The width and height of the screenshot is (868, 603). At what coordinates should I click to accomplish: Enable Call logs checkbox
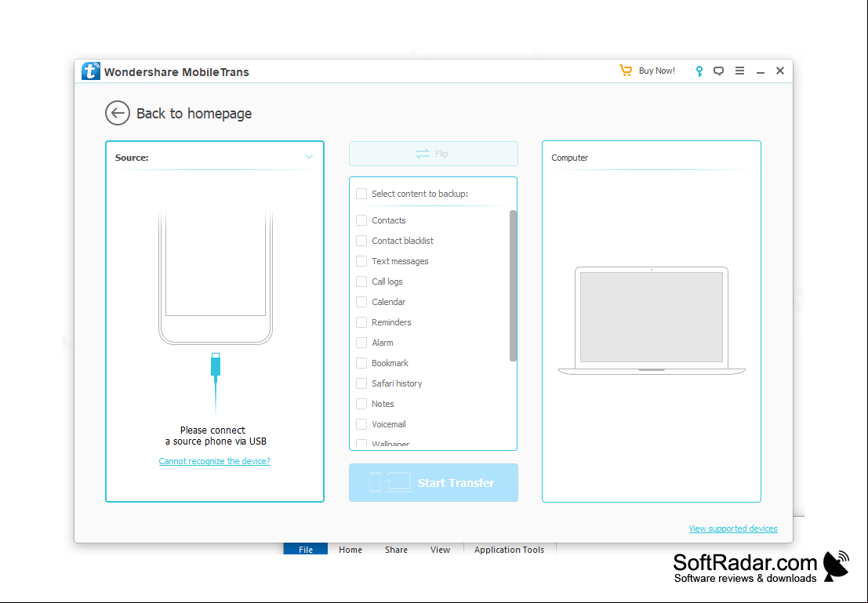pyautogui.click(x=361, y=282)
